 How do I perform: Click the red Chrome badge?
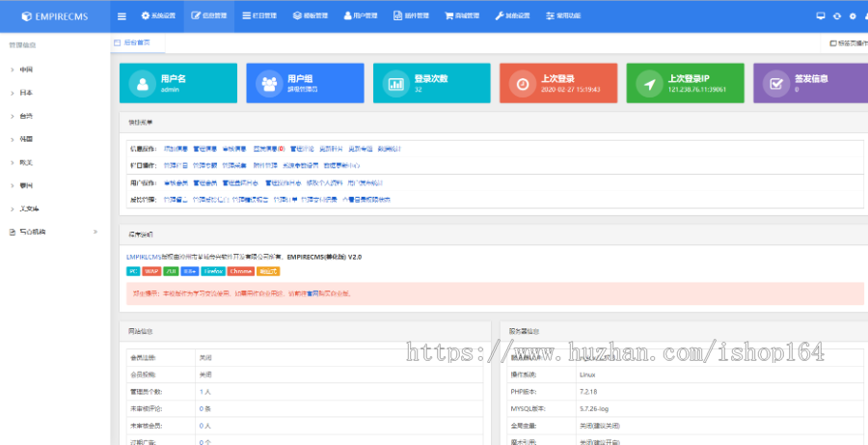click(241, 271)
